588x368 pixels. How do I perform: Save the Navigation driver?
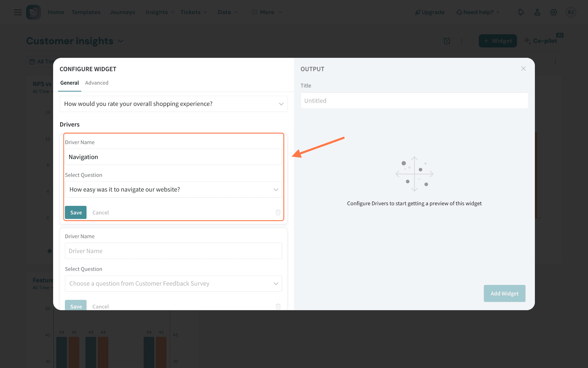76,212
